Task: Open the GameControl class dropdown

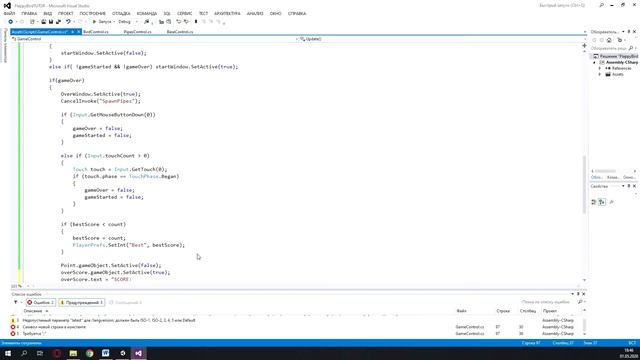Action: pyautogui.click(x=154, y=39)
